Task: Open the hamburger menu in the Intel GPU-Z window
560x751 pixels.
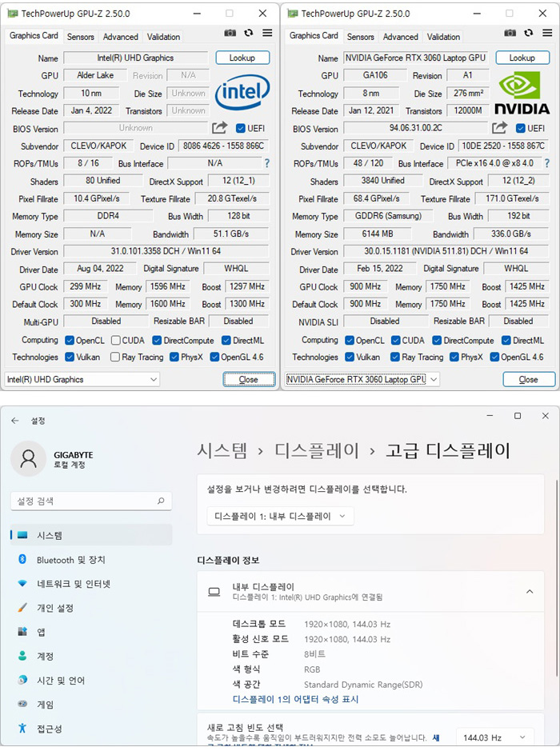Action: 267,33
